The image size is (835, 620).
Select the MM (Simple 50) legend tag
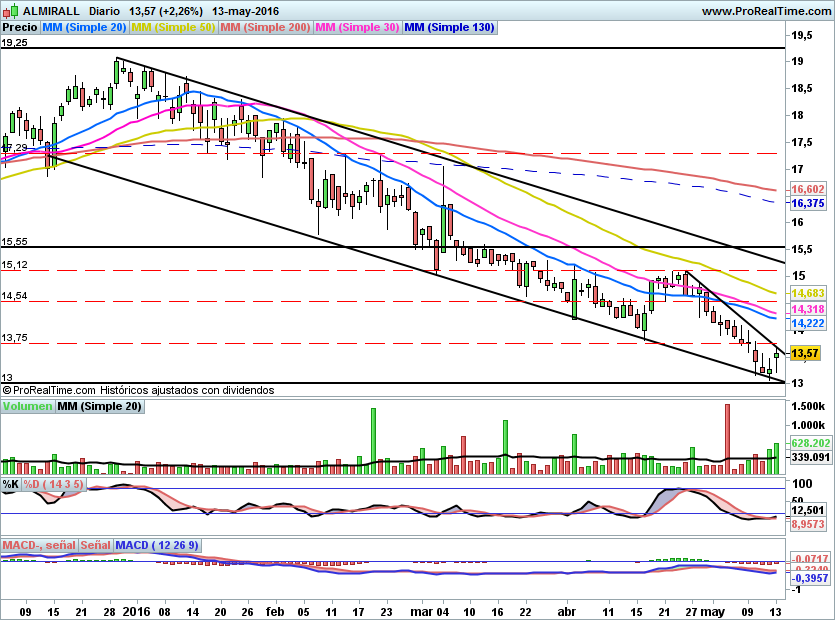(174, 28)
